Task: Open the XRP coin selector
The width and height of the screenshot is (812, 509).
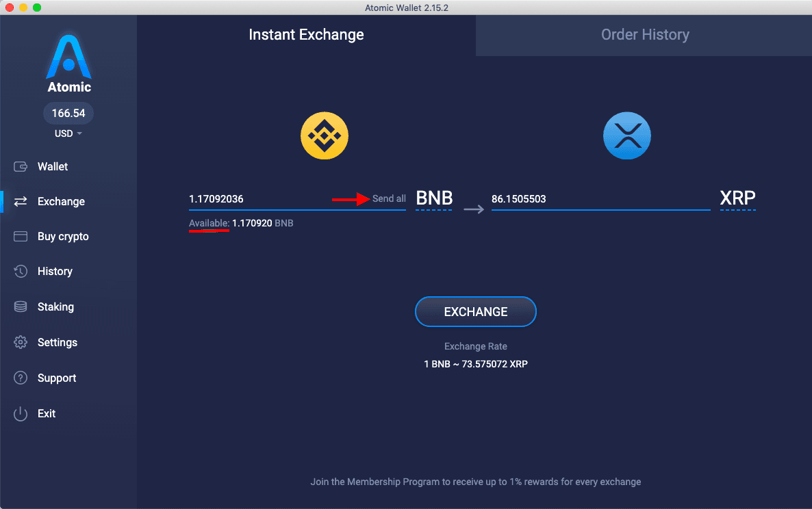Action: click(x=737, y=198)
